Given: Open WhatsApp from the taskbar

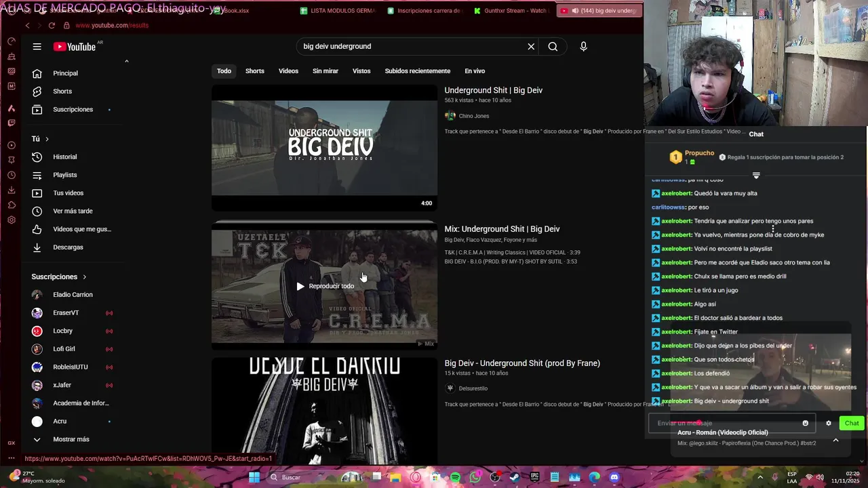Looking at the screenshot, I should pyautogui.click(x=475, y=478).
